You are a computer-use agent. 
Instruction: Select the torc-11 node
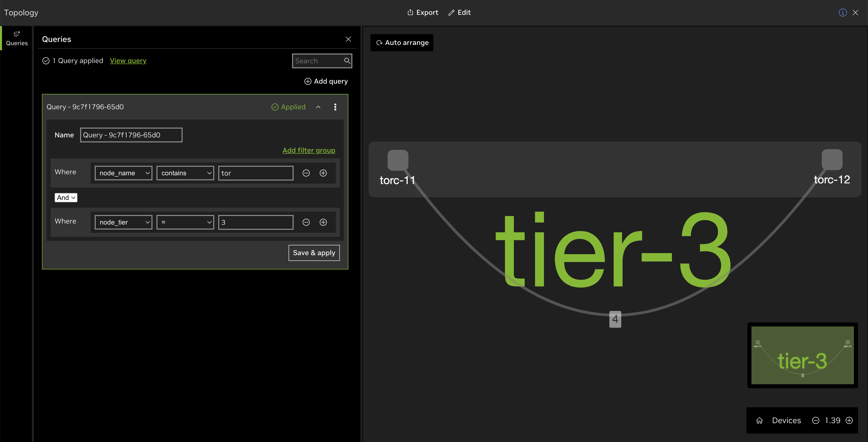[398, 160]
